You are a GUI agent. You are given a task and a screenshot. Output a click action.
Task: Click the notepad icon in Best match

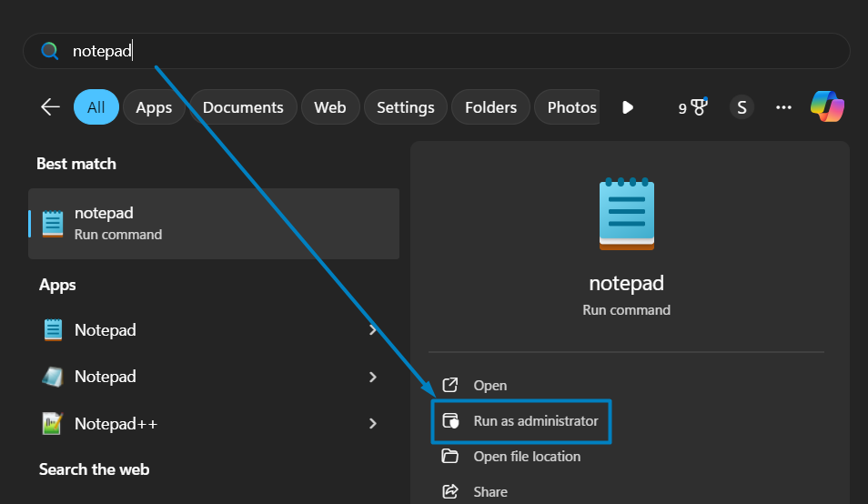(53, 224)
